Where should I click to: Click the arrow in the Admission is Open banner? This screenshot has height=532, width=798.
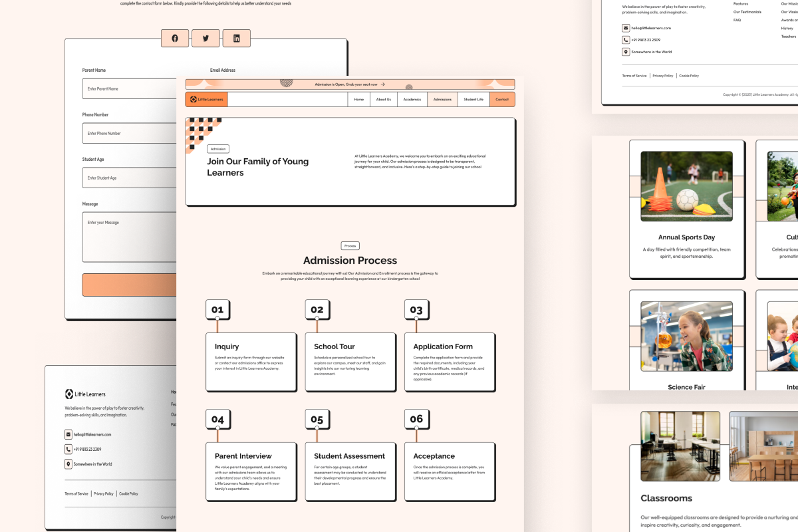coord(382,84)
